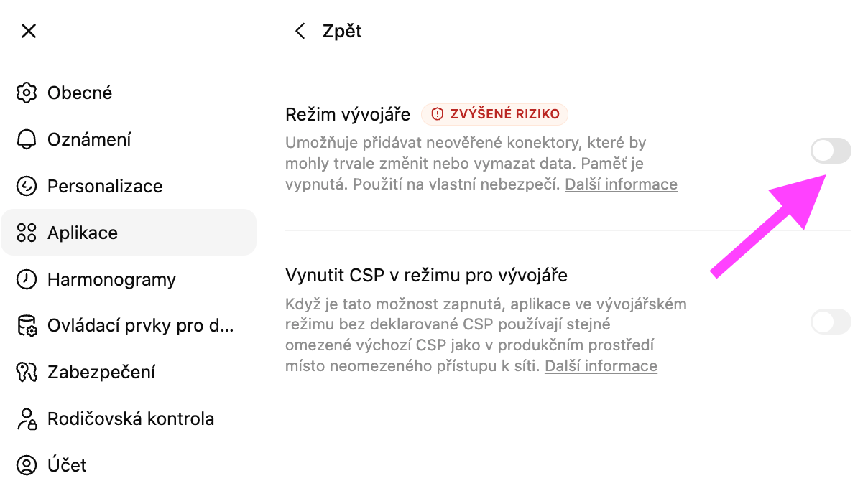The image size is (868, 491).
Task: Click the Obecné gear icon
Action: tap(27, 93)
